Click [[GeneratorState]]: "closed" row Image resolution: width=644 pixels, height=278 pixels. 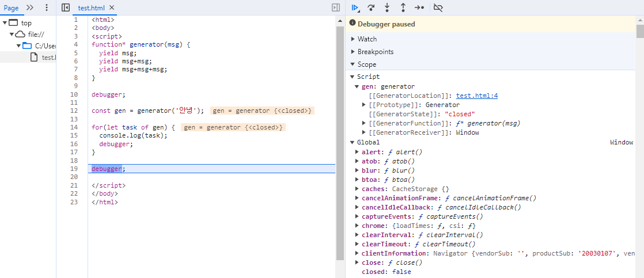point(422,114)
